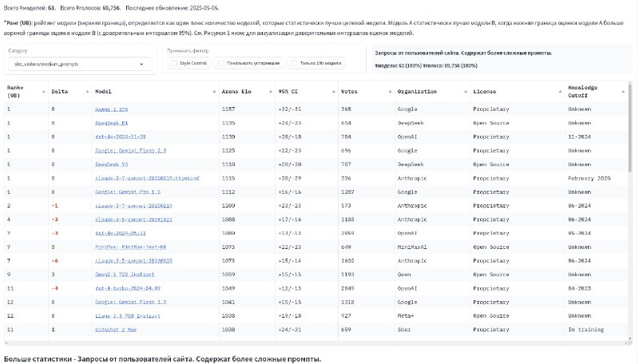
Task: Open claude-3-7-sonnet-20250219:thinking link
Action: (x=147, y=178)
